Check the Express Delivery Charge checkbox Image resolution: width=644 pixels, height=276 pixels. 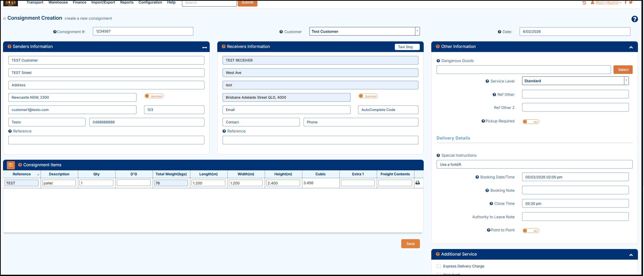tap(439, 266)
